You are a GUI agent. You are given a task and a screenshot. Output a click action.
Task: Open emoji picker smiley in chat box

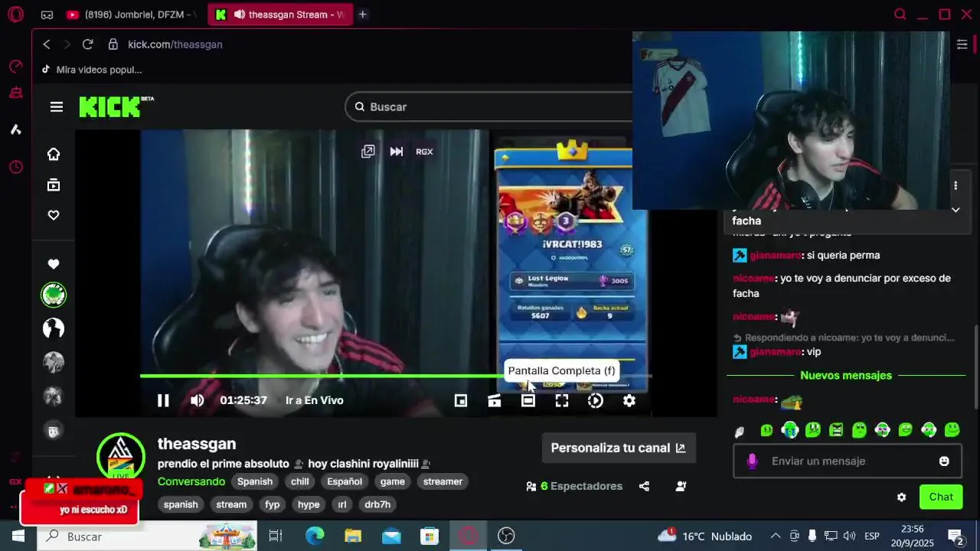click(944, 461)
